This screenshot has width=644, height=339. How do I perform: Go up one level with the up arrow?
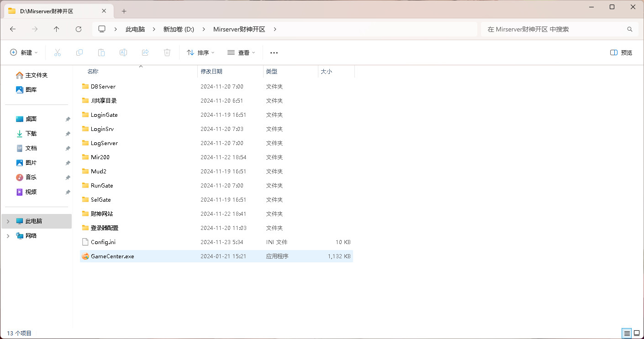(x=56, y=29)
